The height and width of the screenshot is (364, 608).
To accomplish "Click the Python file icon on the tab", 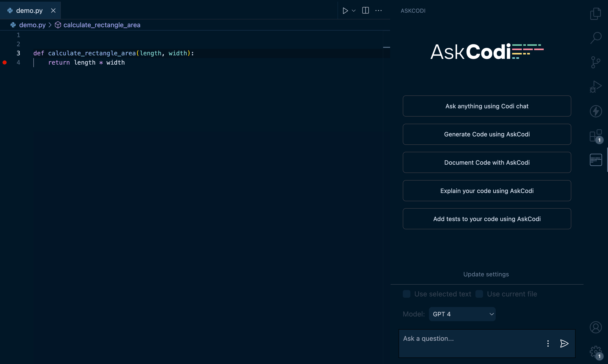I will click(x=10, y=10).
